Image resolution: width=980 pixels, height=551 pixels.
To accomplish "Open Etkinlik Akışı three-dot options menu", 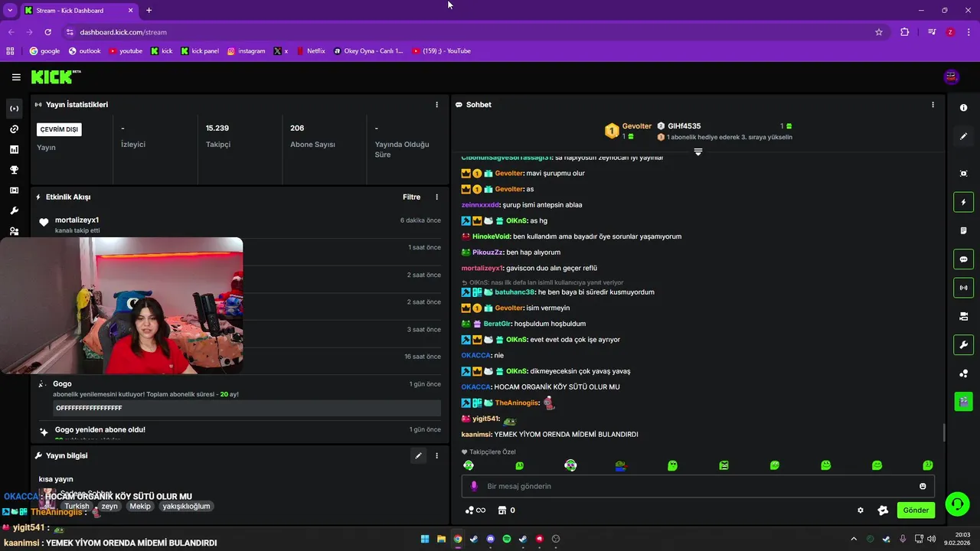I will click(x=437, y=197).
